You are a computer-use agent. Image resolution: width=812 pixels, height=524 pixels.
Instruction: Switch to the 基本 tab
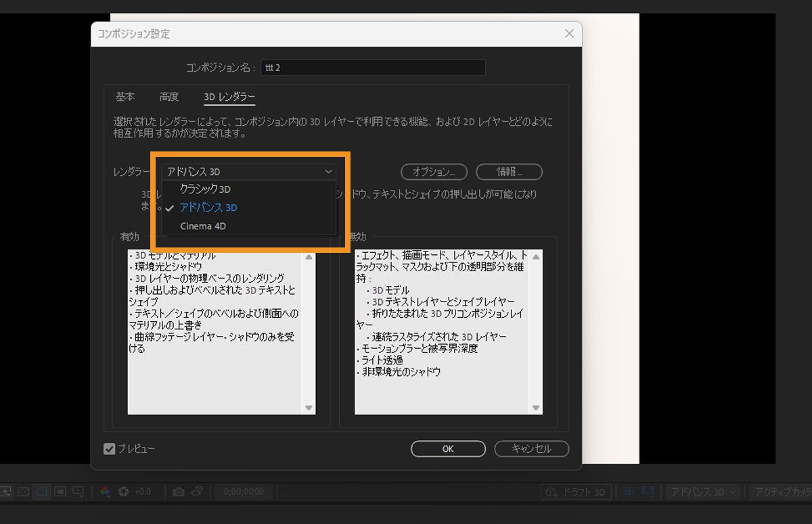125,97
